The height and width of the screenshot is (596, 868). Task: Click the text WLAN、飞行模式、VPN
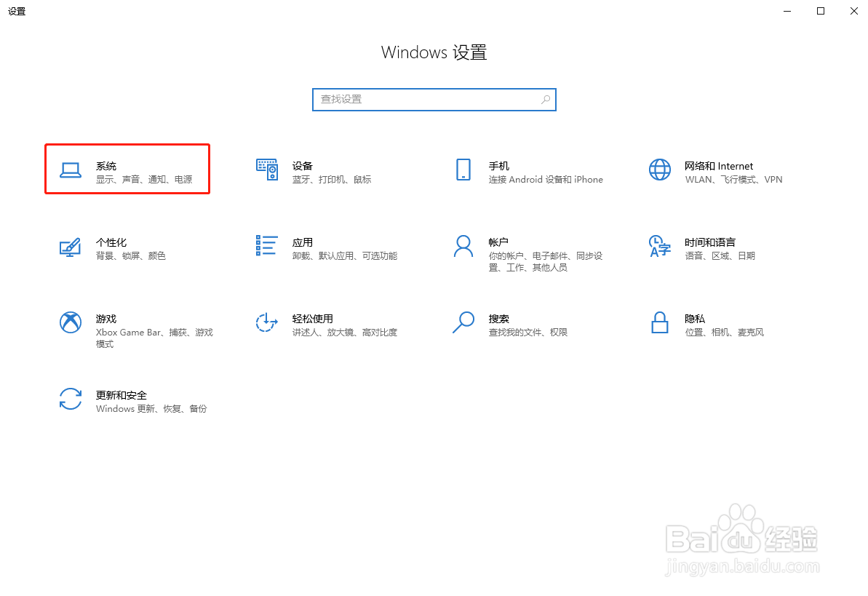tap(733, 180)
